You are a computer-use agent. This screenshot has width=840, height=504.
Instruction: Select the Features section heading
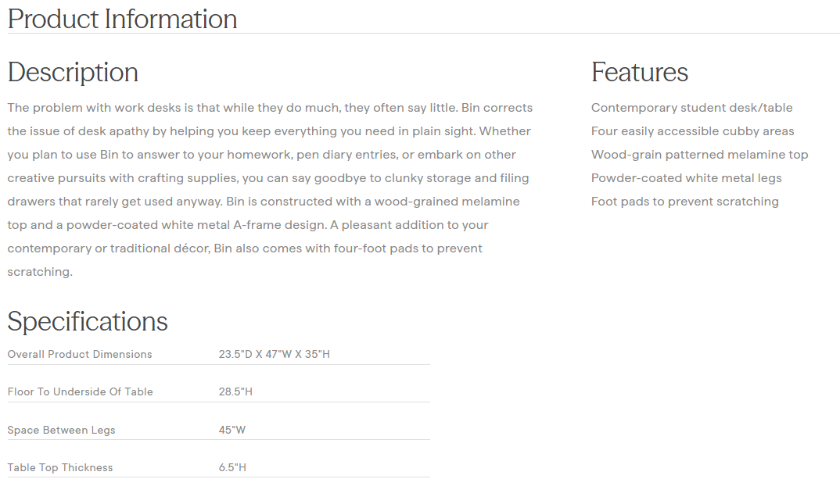point(639,73)
